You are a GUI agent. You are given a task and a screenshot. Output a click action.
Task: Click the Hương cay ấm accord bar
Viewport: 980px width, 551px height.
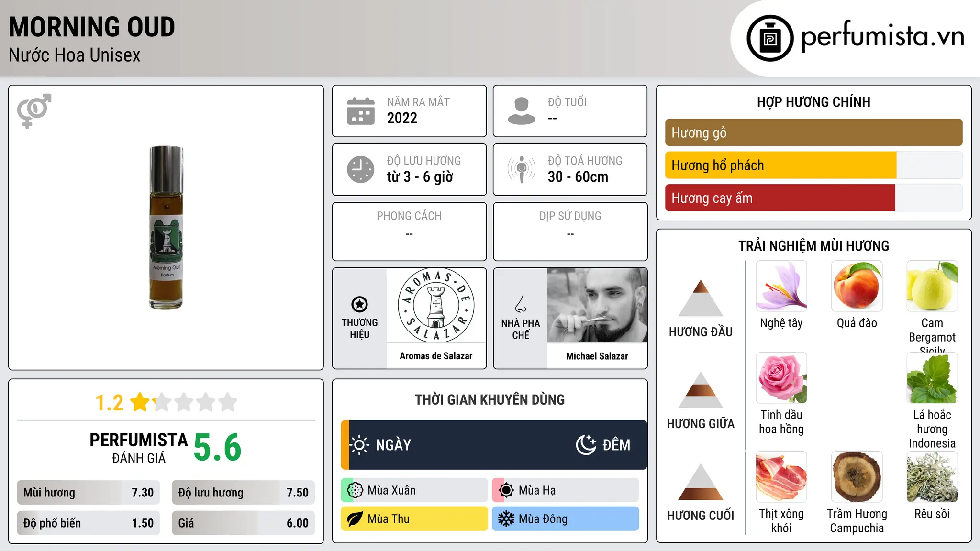click(x=813, y=198)
